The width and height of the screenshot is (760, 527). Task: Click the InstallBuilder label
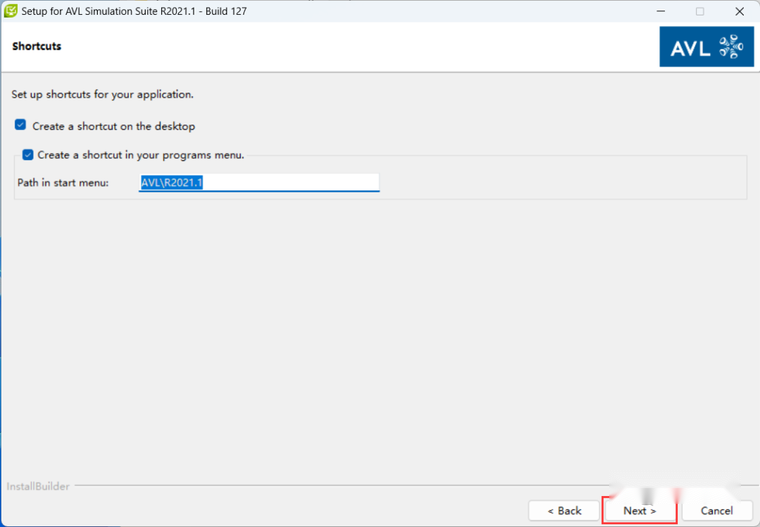[38, 486]
